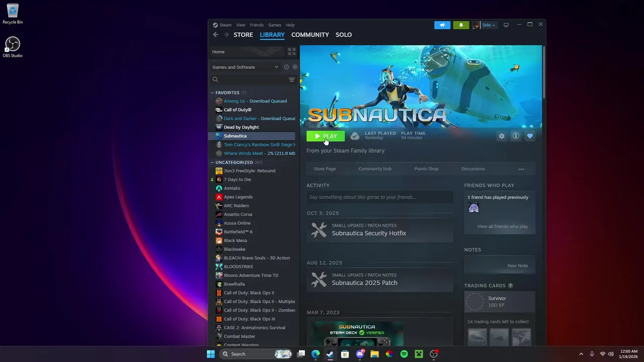Collapse the UNCATEGORIZED category
This screenshot has width=644, height=362.
[212, 162]
